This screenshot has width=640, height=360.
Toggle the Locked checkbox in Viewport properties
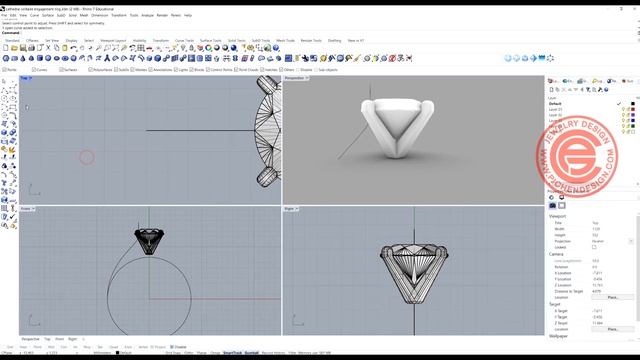click(x=594, y=247)
